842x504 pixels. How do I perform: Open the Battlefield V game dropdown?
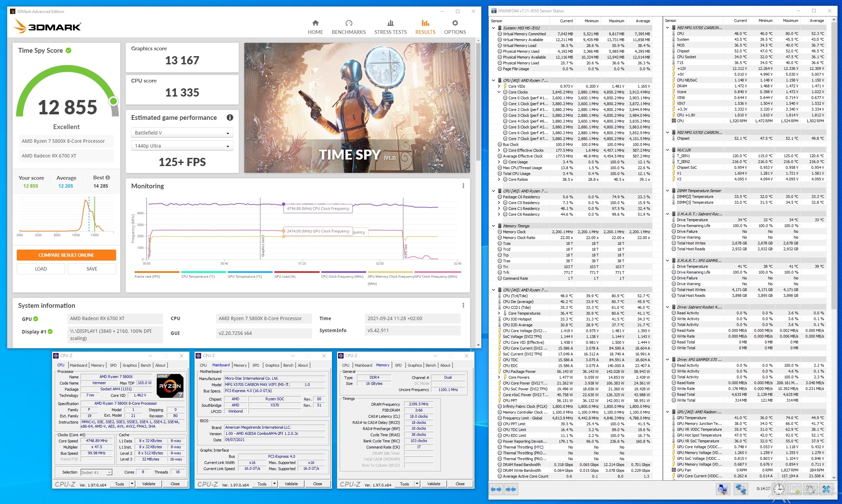(x=182, y=133)
